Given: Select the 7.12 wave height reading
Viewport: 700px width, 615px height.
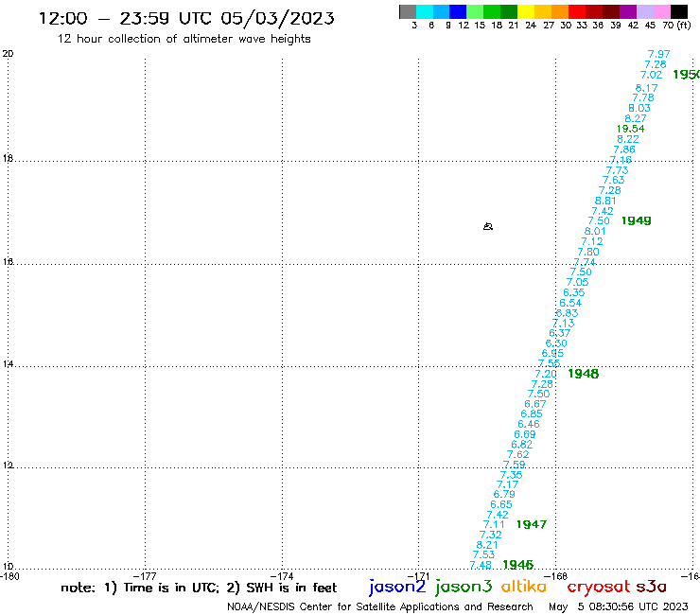Looking at the screenshot, I should [592, 241].
